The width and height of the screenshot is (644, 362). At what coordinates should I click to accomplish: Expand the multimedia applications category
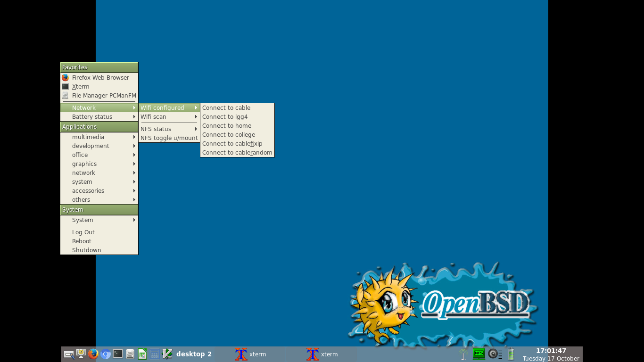point(99,137)
